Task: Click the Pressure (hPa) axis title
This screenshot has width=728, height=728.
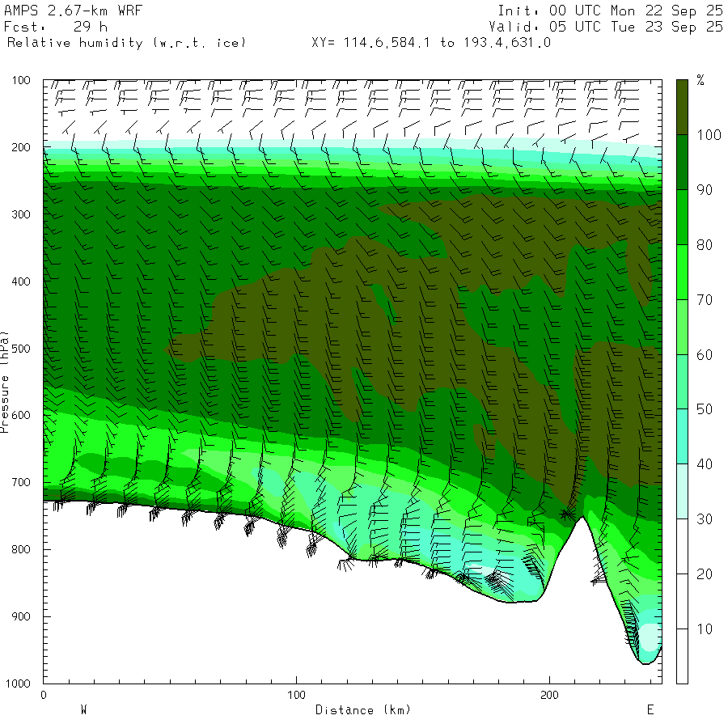Action: (x=5, y=382)
